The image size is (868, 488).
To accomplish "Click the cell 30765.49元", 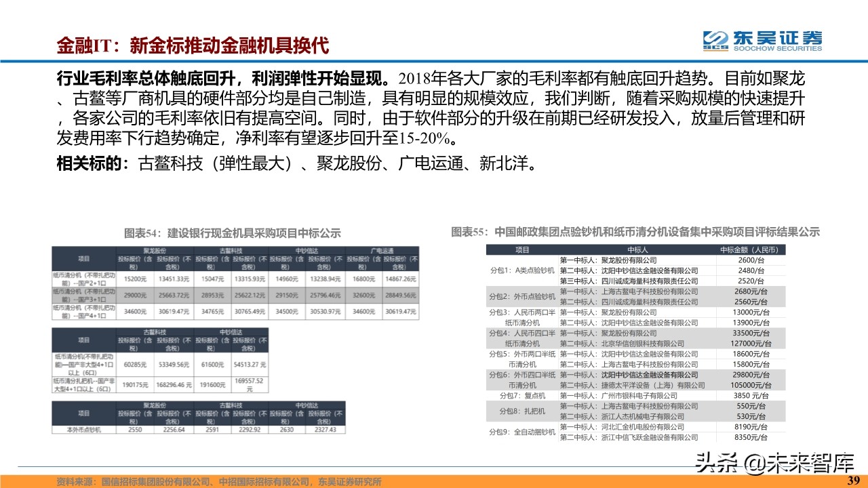I will coord(250,312).
